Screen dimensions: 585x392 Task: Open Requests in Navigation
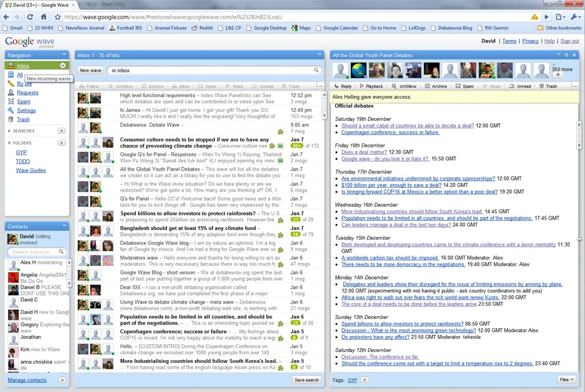coord(27,92)
